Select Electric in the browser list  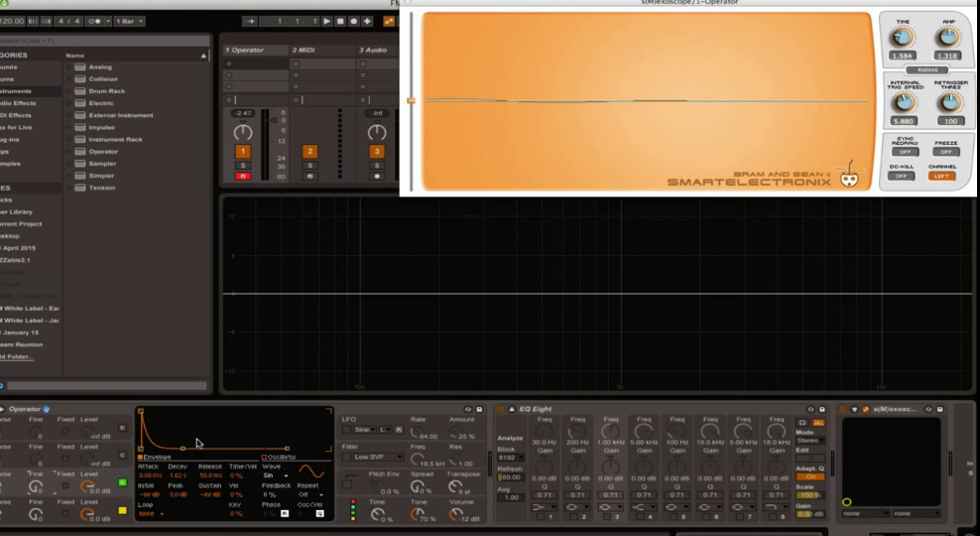pos(100,103)
